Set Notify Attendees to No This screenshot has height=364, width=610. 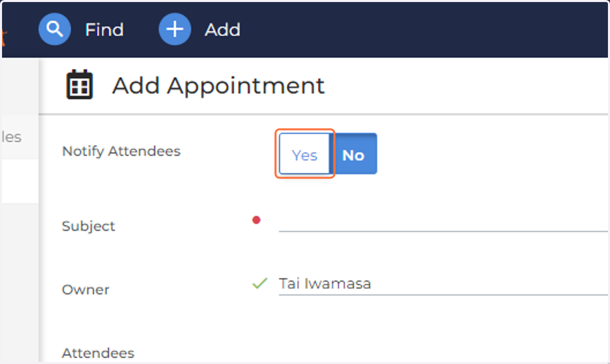pos(354,155)
